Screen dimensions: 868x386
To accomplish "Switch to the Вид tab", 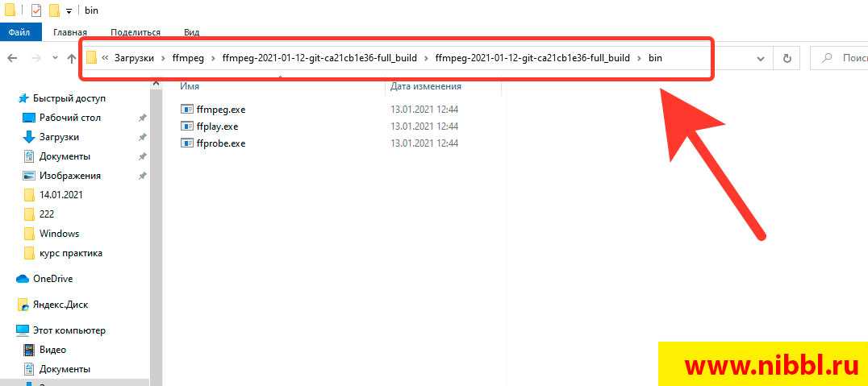I will pos(191,32).
